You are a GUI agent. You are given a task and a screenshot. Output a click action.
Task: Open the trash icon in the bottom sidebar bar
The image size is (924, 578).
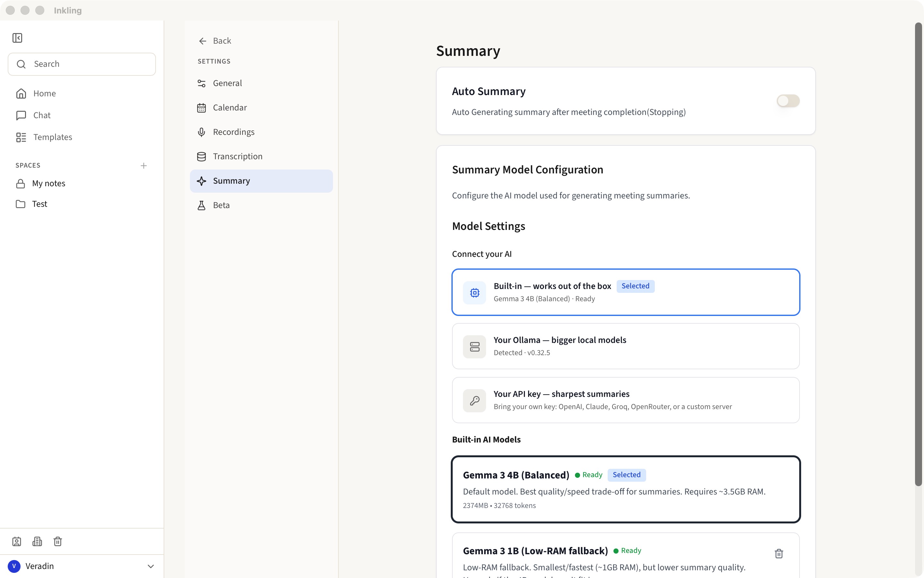tap(58, 541)
